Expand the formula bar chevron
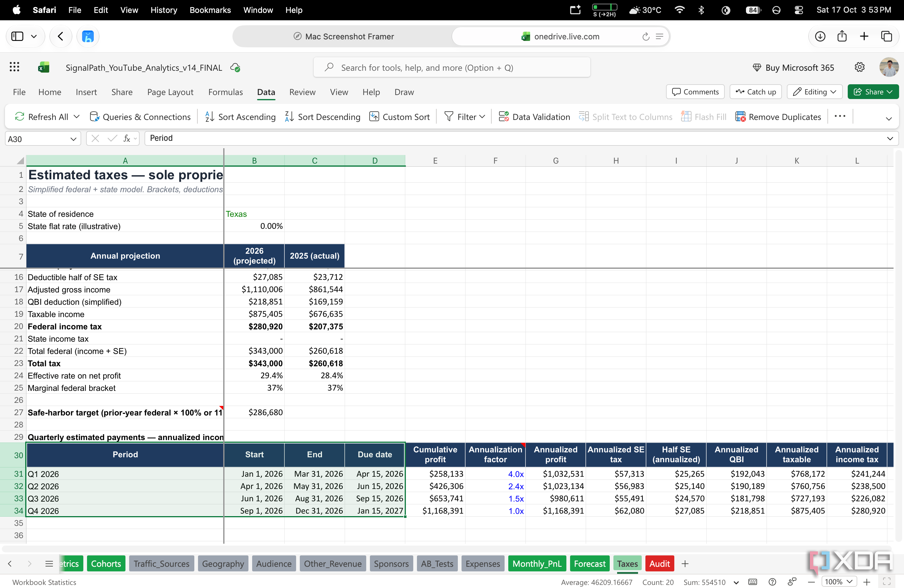The height and width of the screenshot is (588, 904). point(890,139)
